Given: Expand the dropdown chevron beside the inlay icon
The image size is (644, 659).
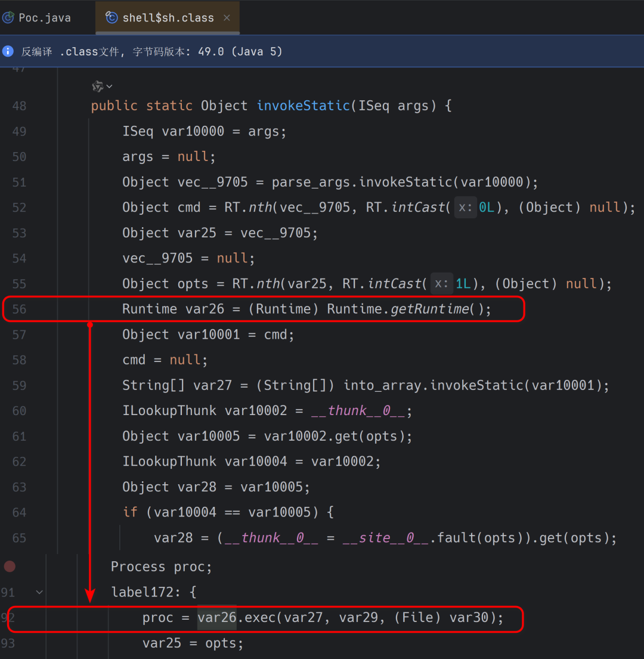Looking at the screenshot, I should pos(109,86).
